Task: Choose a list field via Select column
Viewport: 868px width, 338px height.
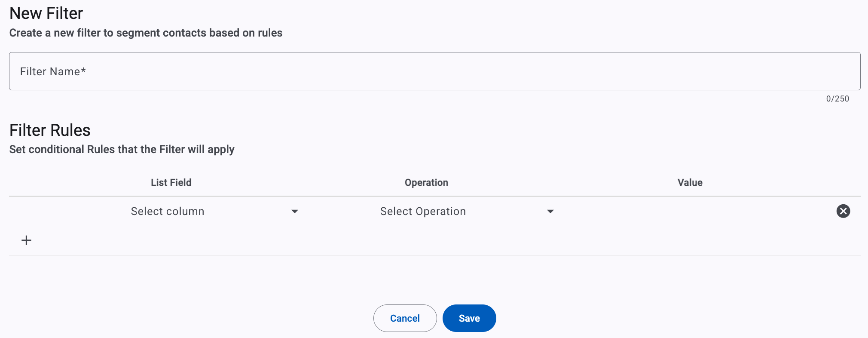Action: (x=168, y=211)
